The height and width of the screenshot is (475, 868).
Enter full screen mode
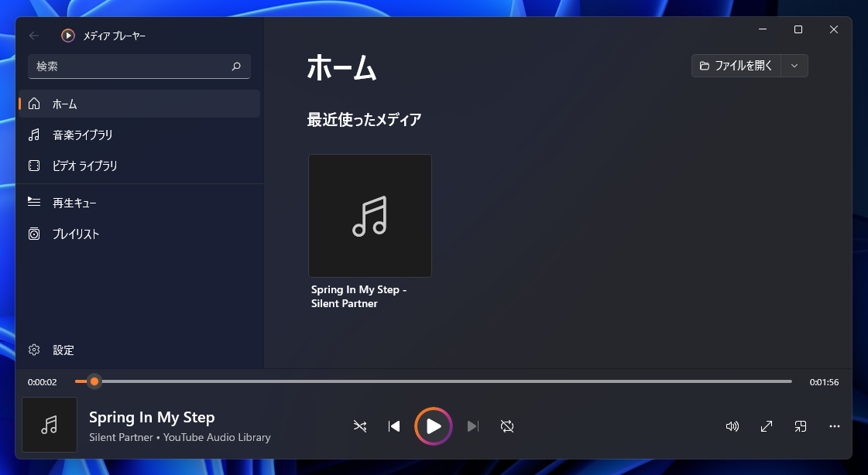766,426
